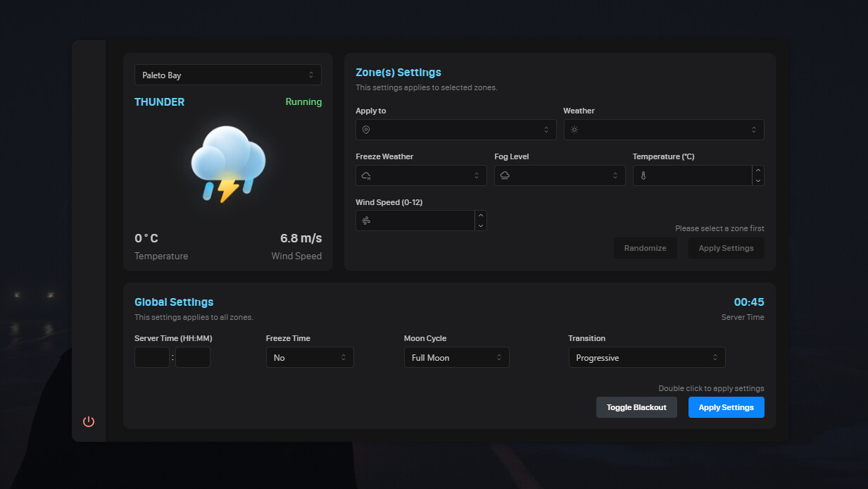Click the zone Apply Settings button
868x489 pixels.
[x=726, y=248]
